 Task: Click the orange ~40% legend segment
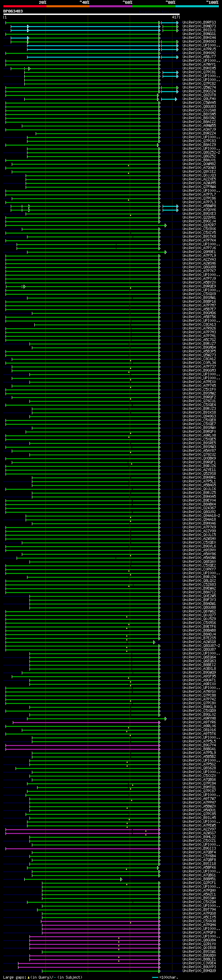68,6
